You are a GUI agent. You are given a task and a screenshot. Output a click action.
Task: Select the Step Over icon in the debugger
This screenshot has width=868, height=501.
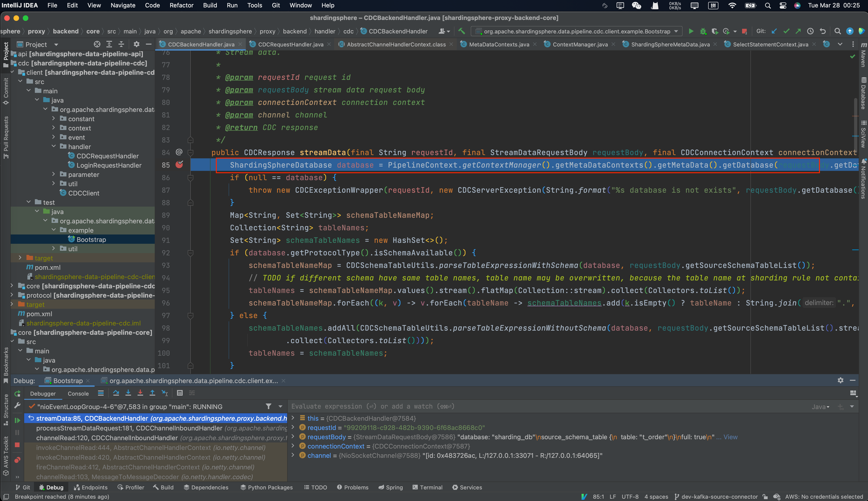pos(116,393)
